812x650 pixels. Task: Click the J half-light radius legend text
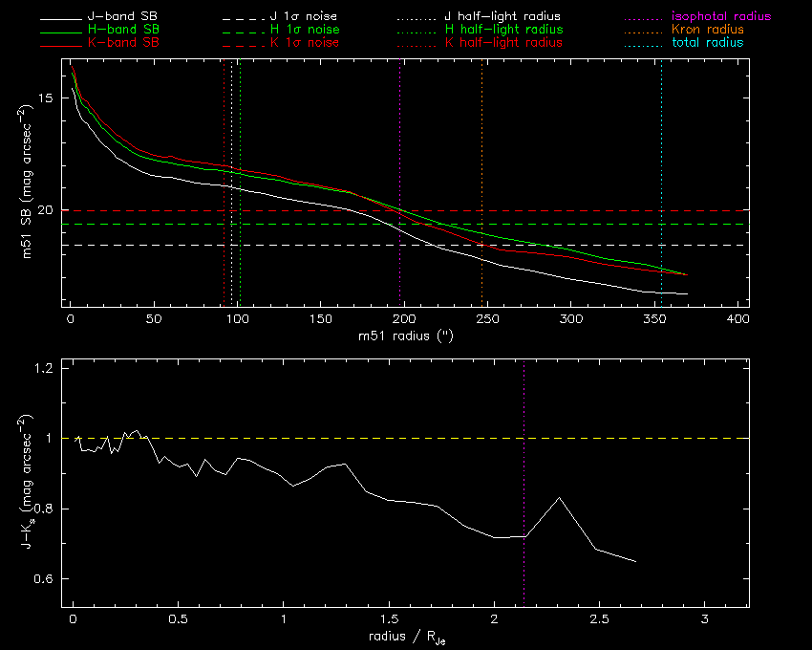502,17
